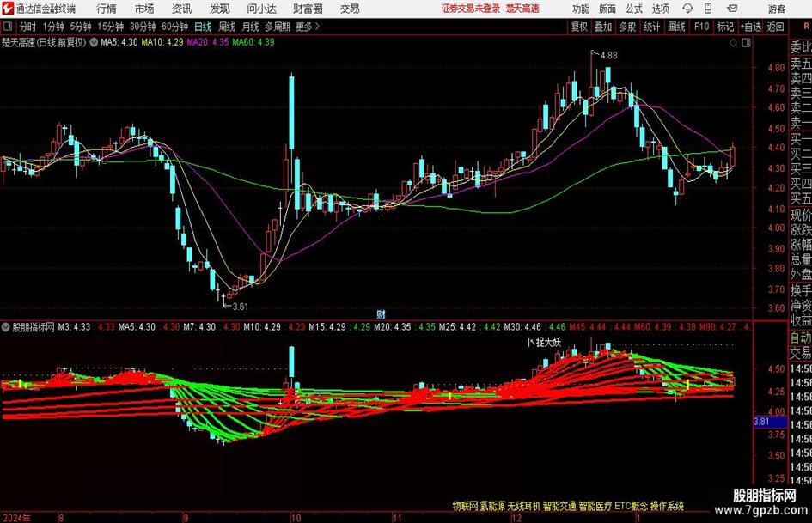This screenshot has width=812, height=523.
Task: Click the 财 marker below main chart
Action: pos(382,314)
